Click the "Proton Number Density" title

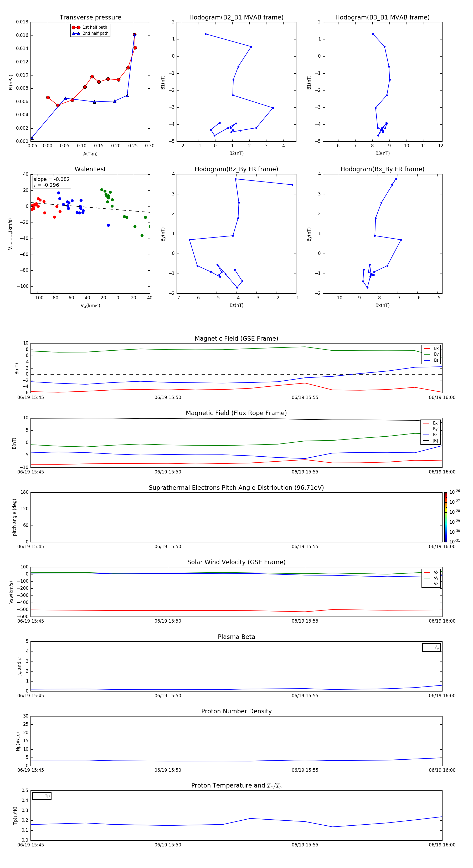236,711
